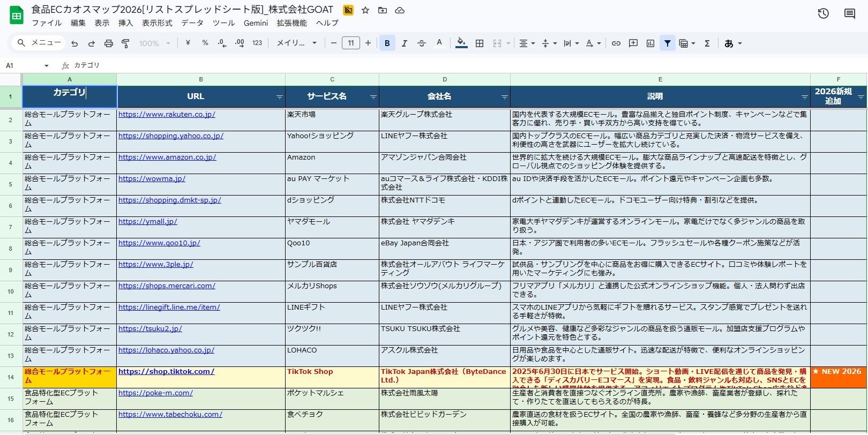This screenshot has width=868, height=435.
Task: Insert a chart
Action: coord(650,43)
